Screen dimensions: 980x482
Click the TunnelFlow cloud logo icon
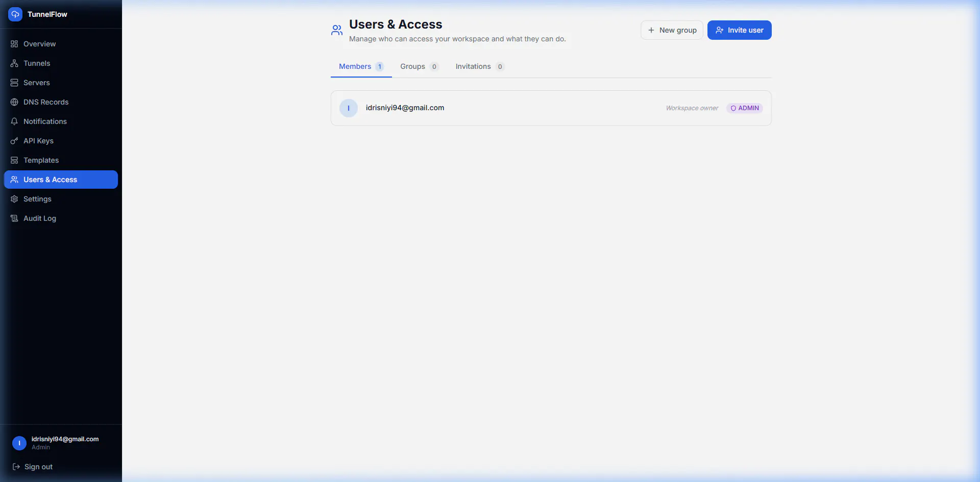pyautogui.click(x=15, y=14)
